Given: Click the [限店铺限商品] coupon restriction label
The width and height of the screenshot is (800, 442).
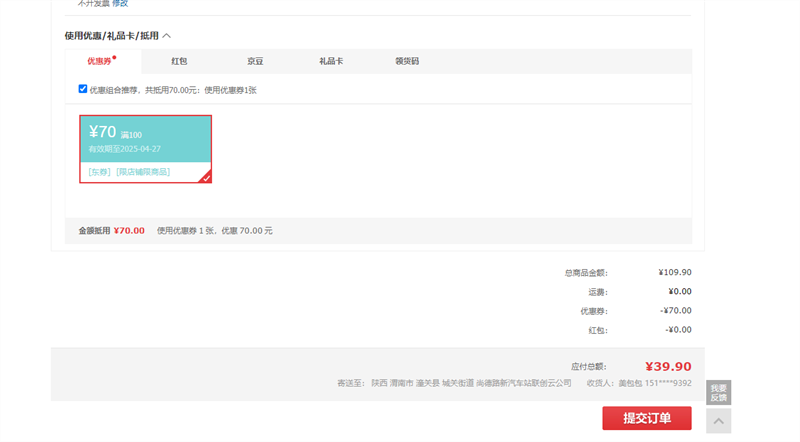Looking at the screenshot, I should [143, 172].
